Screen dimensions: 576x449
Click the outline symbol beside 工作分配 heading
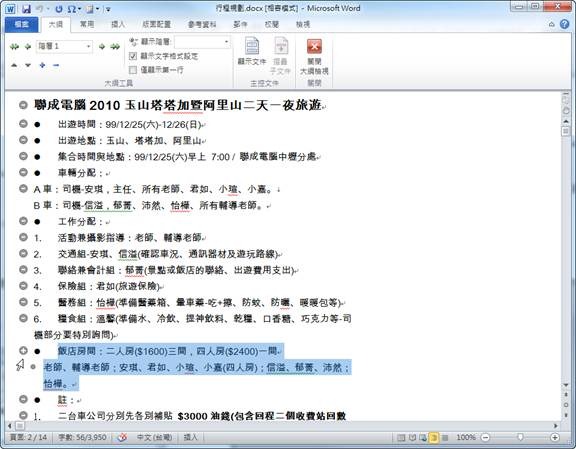point(23,221)
